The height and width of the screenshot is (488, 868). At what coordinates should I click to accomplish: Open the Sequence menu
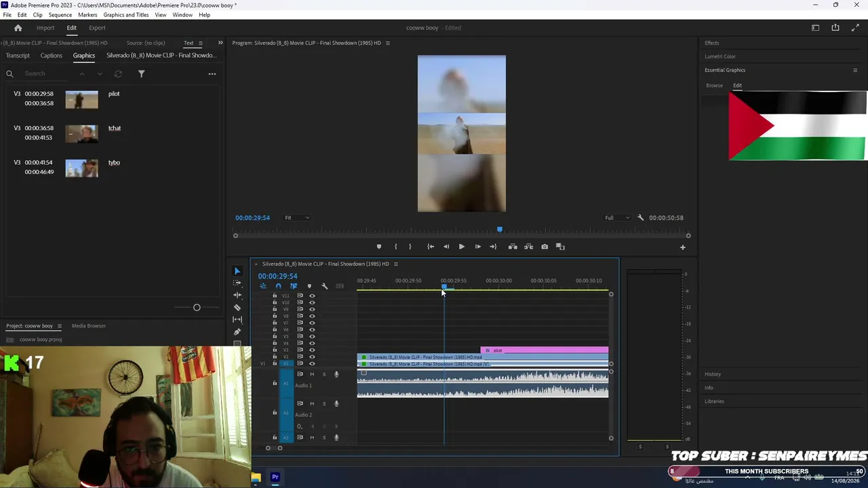tap(60, 15)
